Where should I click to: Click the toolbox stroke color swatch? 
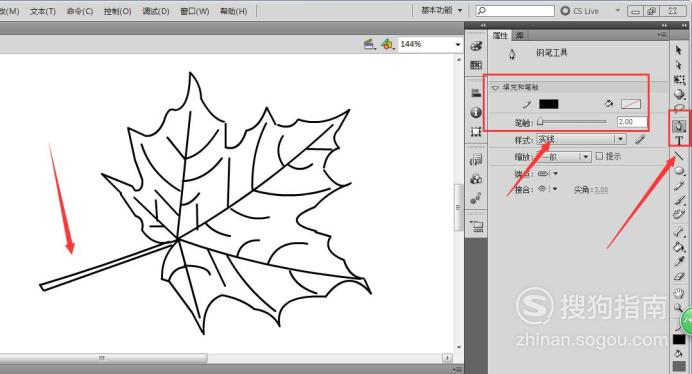[679, 340]
